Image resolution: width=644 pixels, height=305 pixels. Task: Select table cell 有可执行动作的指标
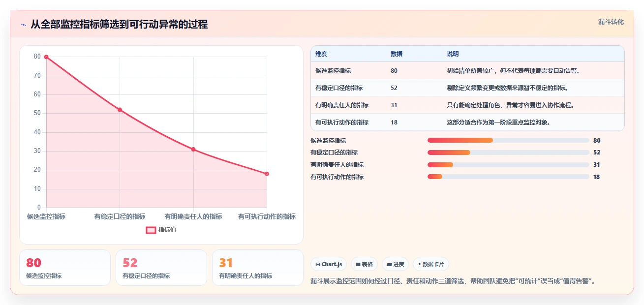click(x=342, y=122)
